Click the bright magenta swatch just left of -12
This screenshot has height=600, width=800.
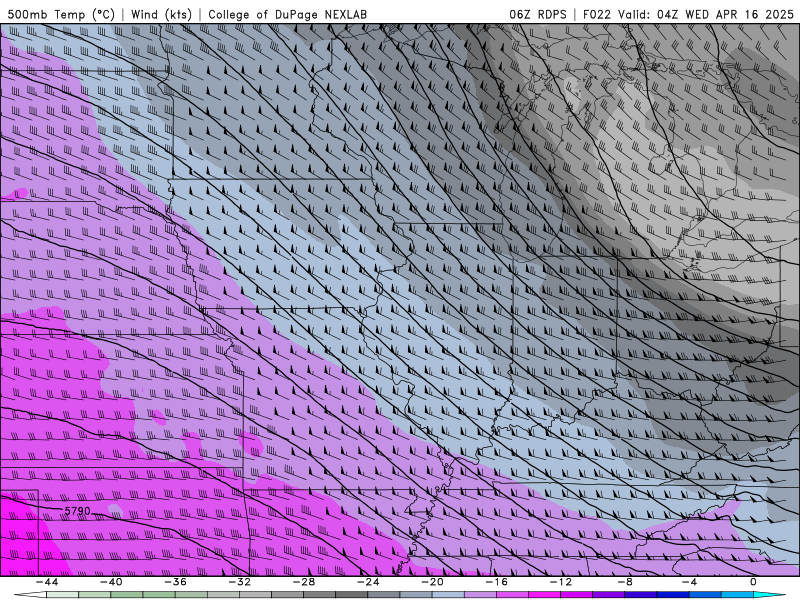tap(545, 595)
